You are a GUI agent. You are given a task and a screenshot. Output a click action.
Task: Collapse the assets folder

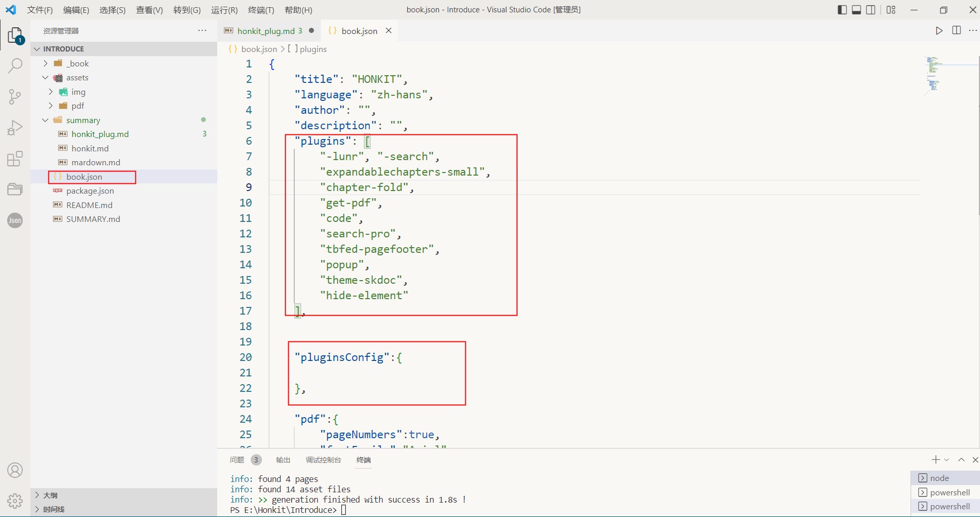pos(45,78)
